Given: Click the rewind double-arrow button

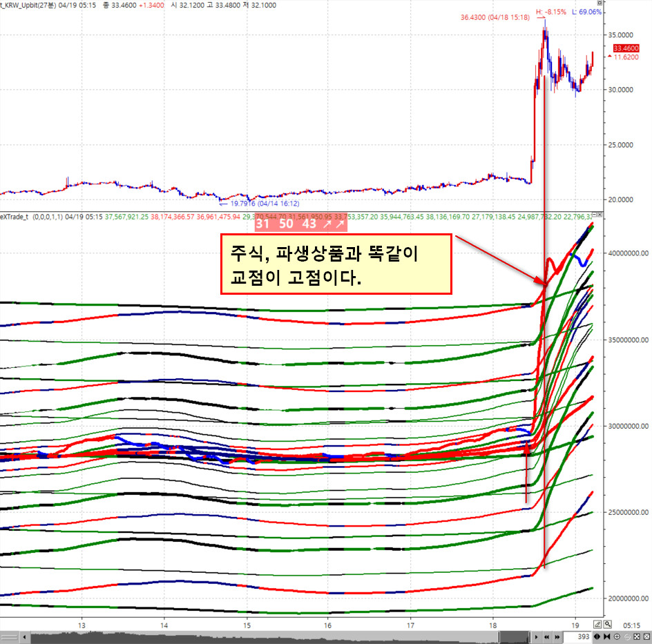Looking at the screenshot, I should pyautogui.click(x=546, y=637).
